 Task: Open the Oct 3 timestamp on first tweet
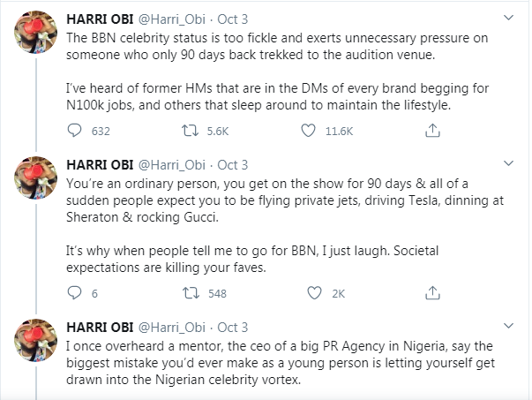(x=233, y=19)
